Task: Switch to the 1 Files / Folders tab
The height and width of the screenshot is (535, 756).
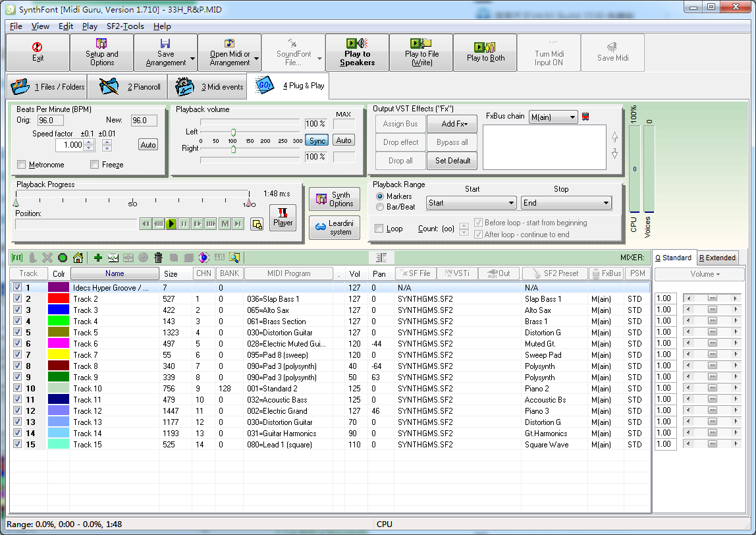Action: pyautogui.click(x=47, y=87)
